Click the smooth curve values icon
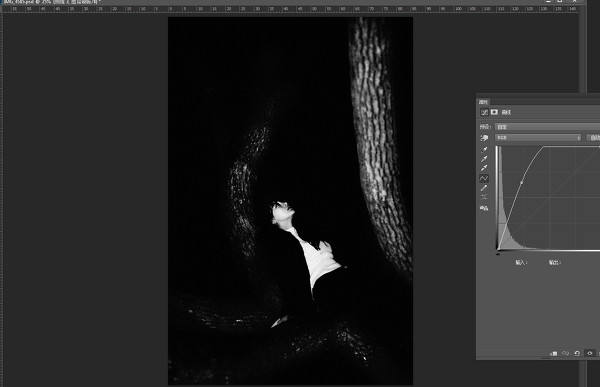 (x=484, y=197)
